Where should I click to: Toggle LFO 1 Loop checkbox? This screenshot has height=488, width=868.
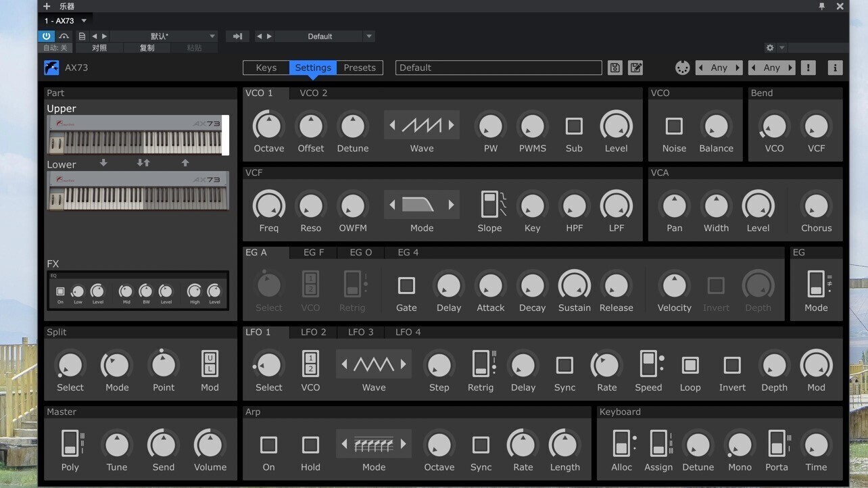click(690, 365)
